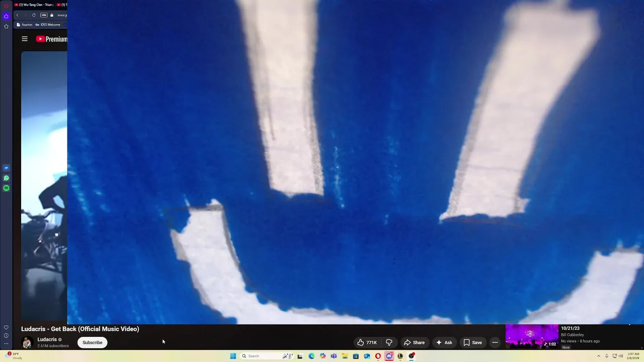Open more actions three-dot menu
Screen dimensions: 644x362
coord(495,342)
